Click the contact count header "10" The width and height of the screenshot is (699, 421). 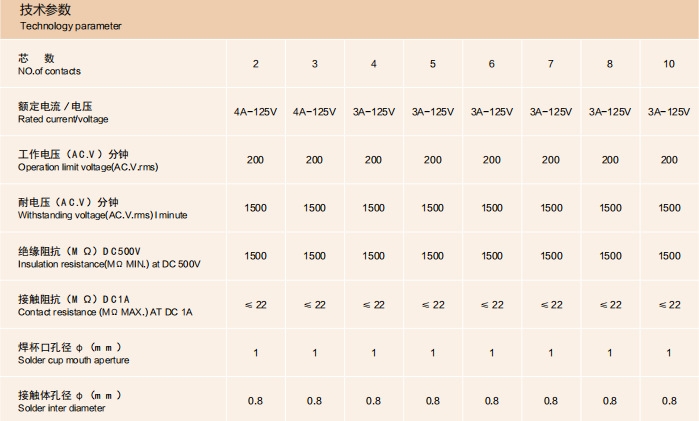669,65
